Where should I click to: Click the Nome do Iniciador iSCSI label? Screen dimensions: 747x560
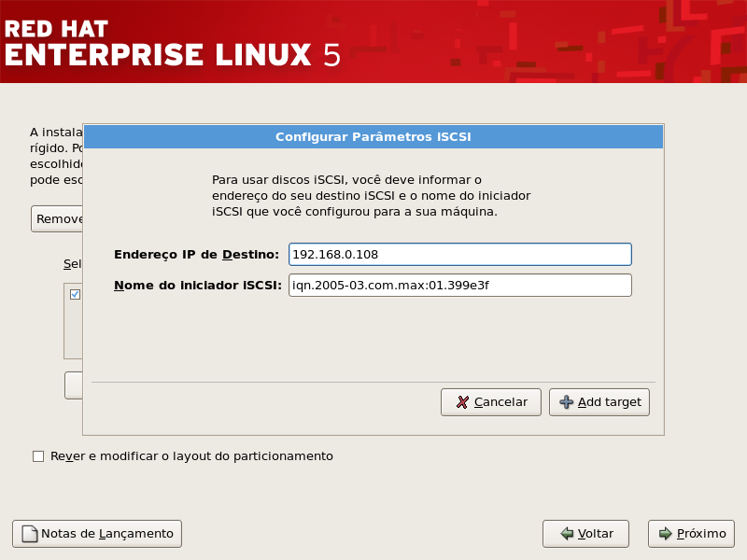[x=197, y=285]
